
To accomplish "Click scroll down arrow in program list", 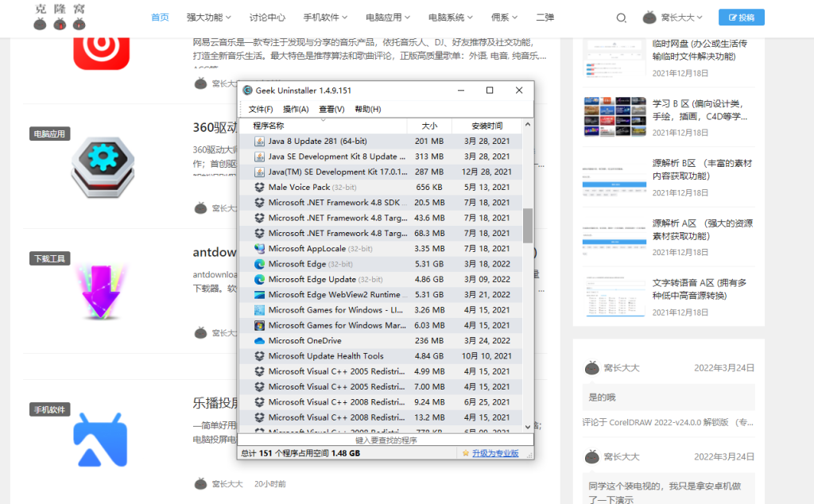I will pyautogui.click(x=528, y=427).
